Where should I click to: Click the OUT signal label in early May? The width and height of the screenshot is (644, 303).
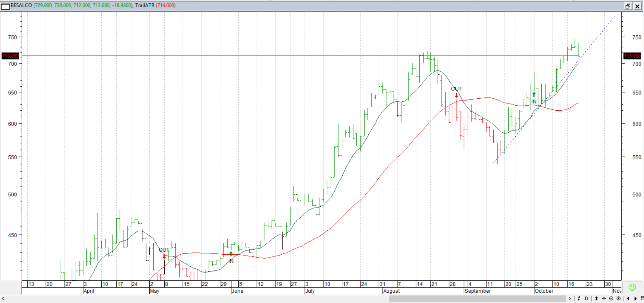164,250
